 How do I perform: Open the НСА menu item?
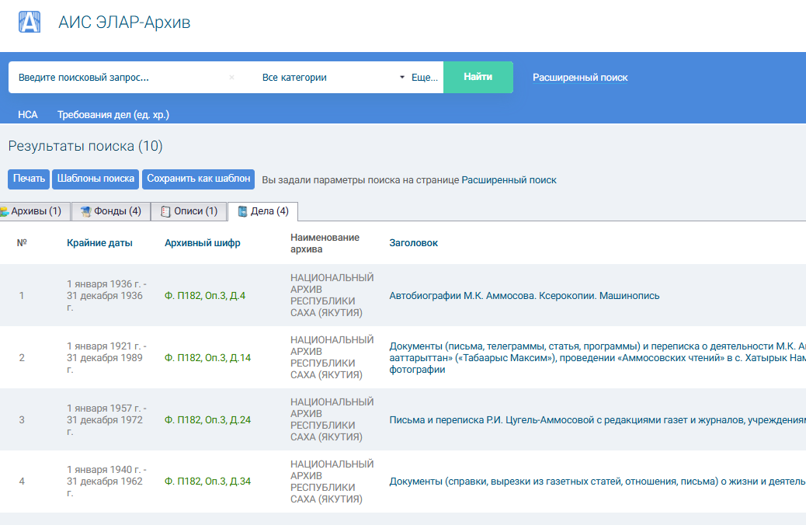28,115
